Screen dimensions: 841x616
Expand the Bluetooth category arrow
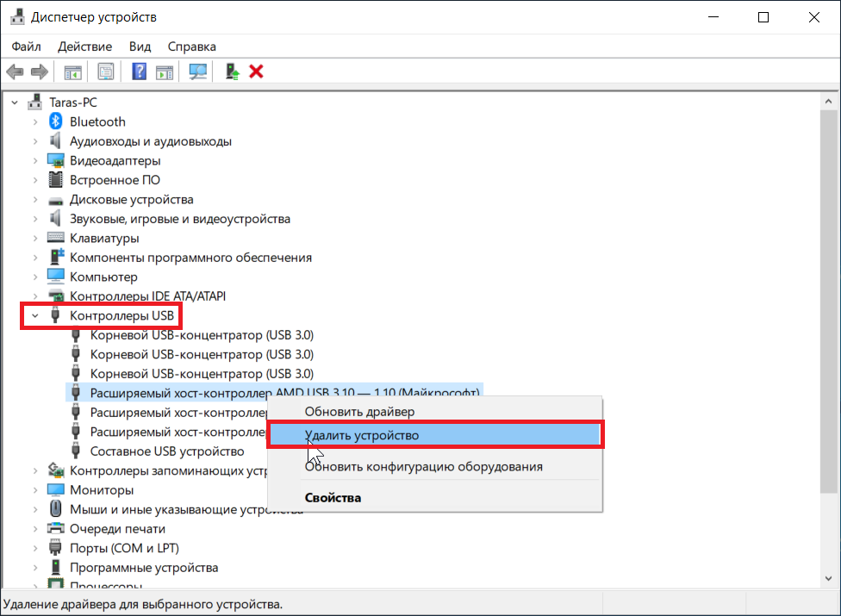34,121
